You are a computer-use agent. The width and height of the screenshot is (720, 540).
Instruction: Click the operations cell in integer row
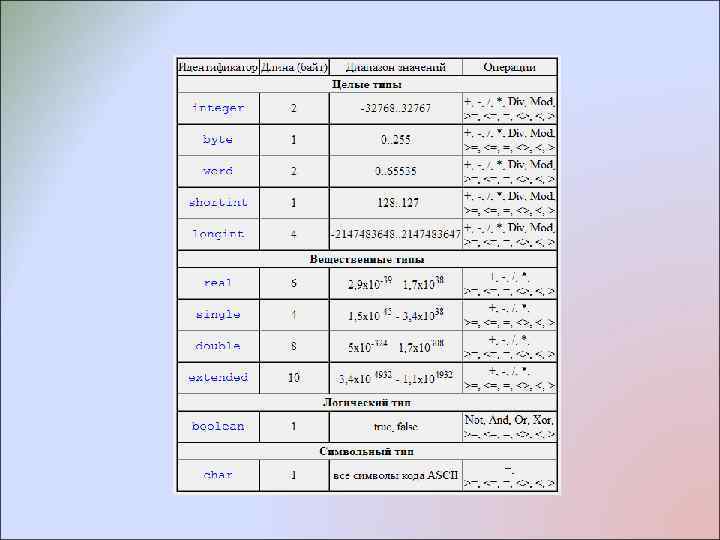[509, 108]
